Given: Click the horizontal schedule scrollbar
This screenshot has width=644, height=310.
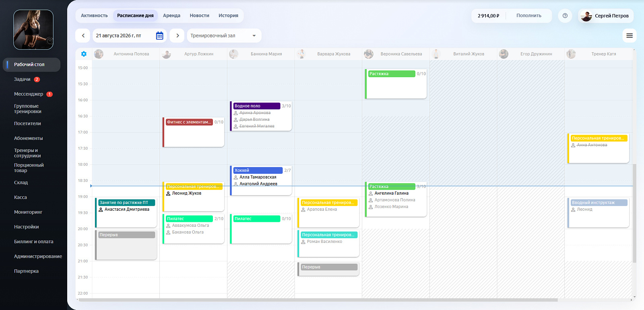Looking at the screenshot, I should 318,300.
